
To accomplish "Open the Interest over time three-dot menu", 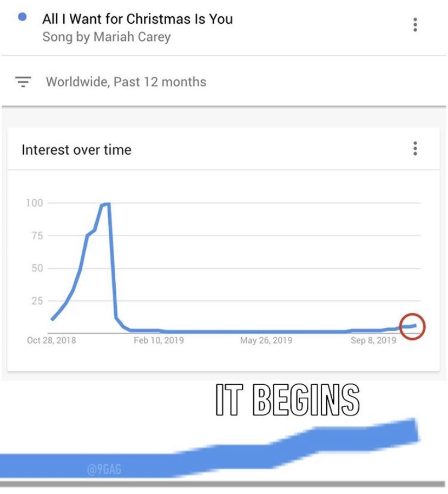I will [x=415, y=148].
